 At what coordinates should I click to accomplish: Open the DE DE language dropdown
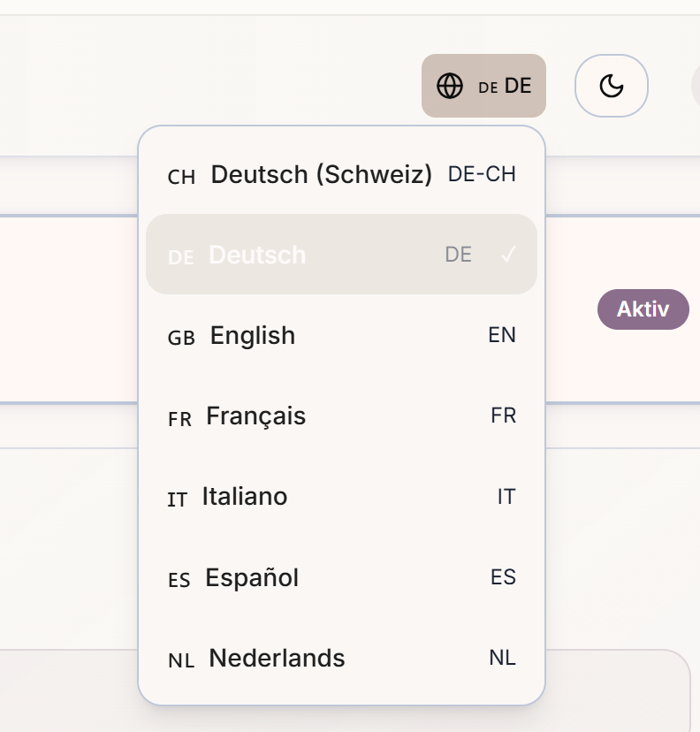coord(483,86)
